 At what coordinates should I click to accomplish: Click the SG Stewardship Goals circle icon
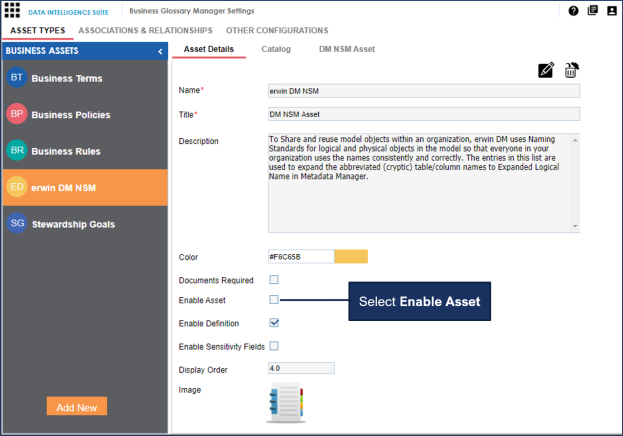click(17, 223)
